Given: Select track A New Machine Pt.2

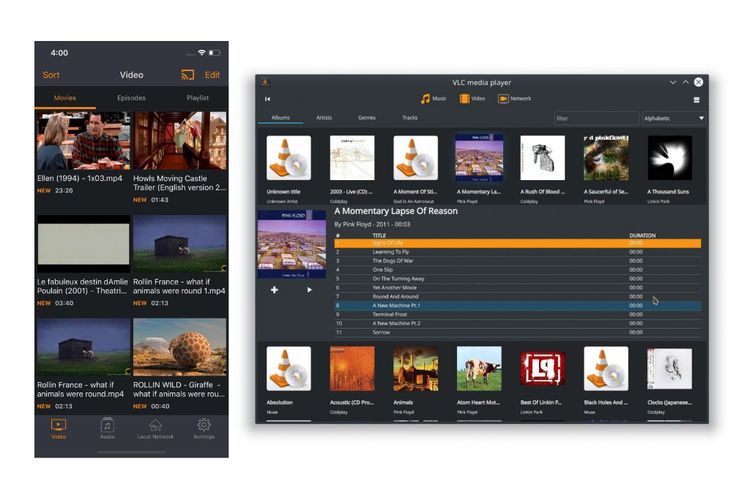Looking at the screenshot, I should pyautogui.click(x=518, y=323).
